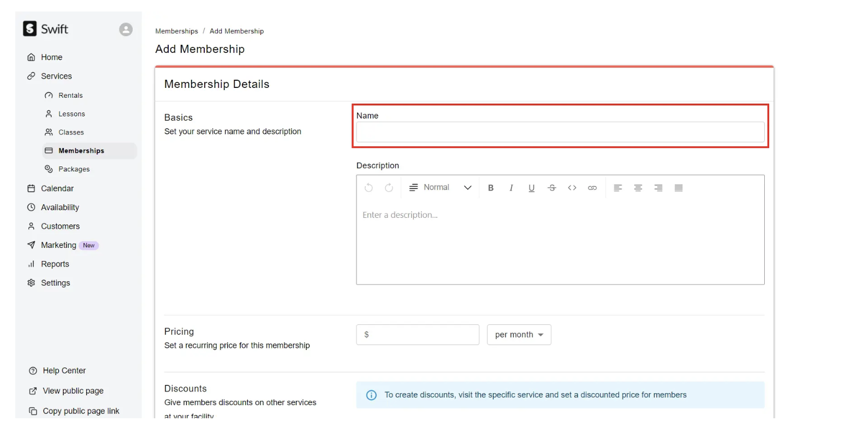Go to the Calendar page

tap(57, 188)
